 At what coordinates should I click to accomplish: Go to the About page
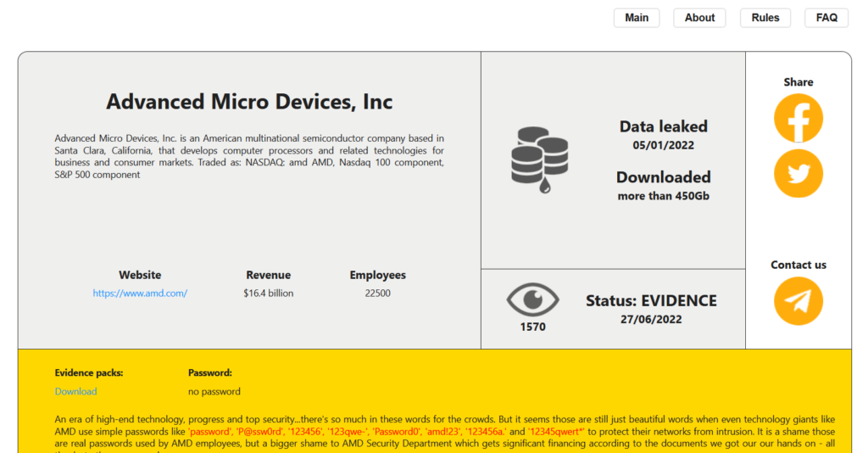pyautogui.click(x=699, y=18)
